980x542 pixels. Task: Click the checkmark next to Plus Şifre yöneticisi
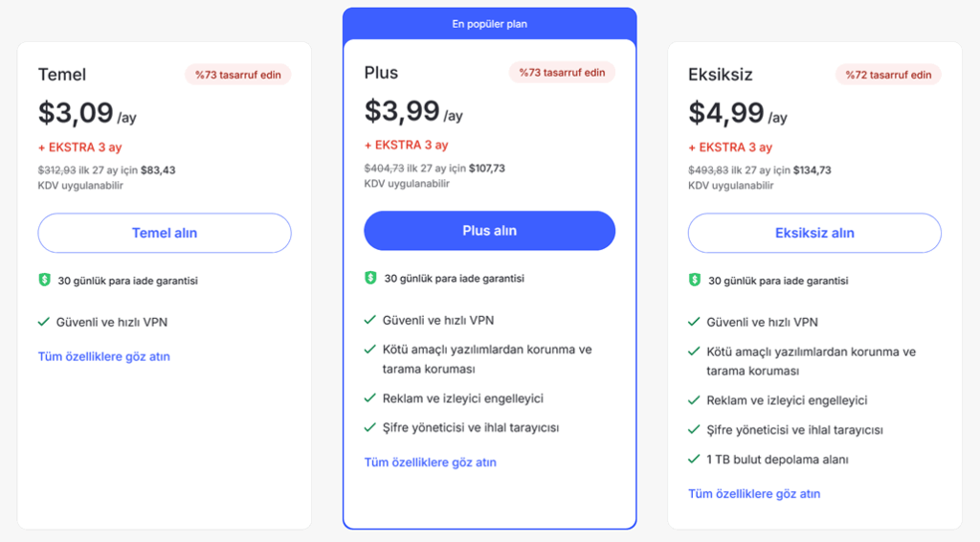tap(370, 427)
